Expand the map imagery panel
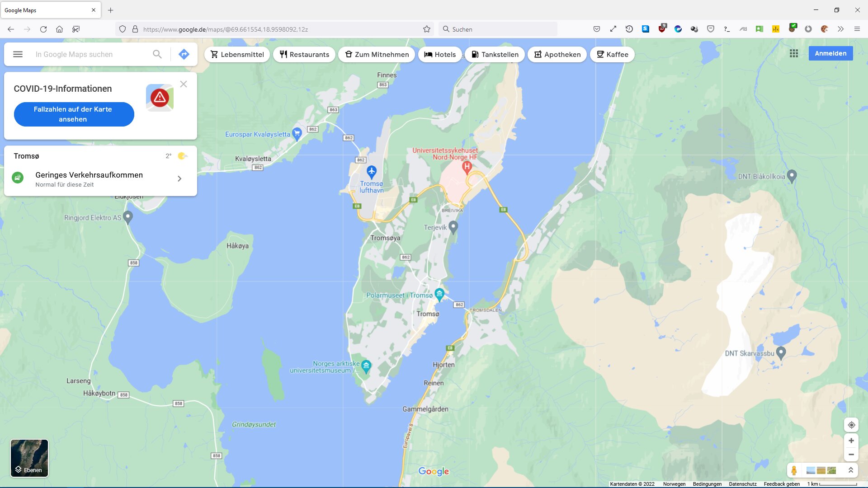Viewport: 868px width, 488px height. 850,470
